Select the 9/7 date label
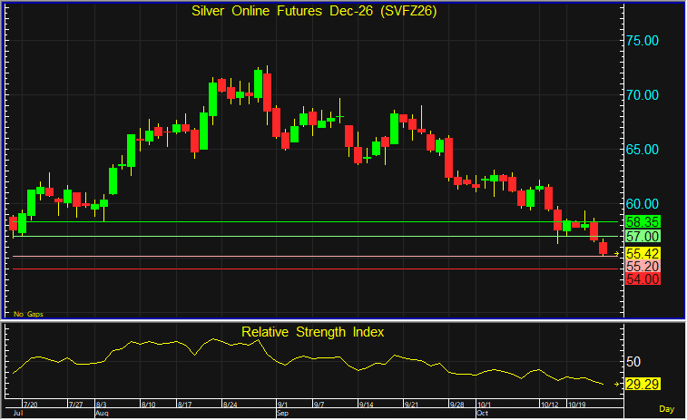Screen dimensions: 687x420 click(319, 404)
